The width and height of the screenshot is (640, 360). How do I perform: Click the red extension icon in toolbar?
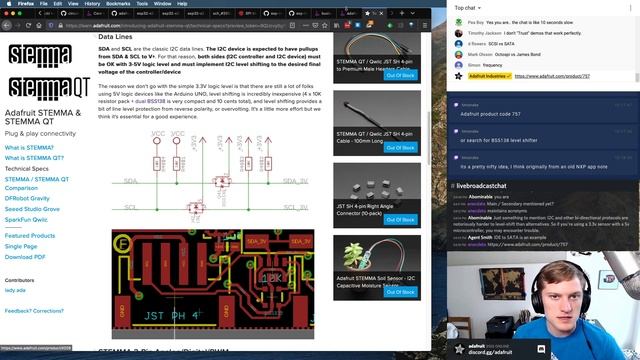(347, 25)
